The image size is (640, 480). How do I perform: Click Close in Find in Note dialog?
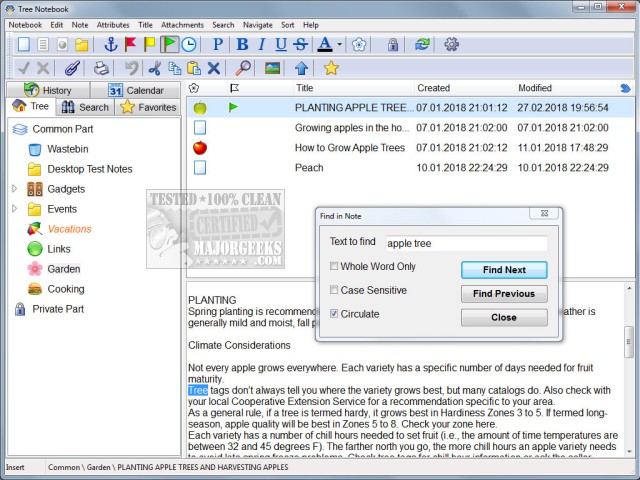504,317
